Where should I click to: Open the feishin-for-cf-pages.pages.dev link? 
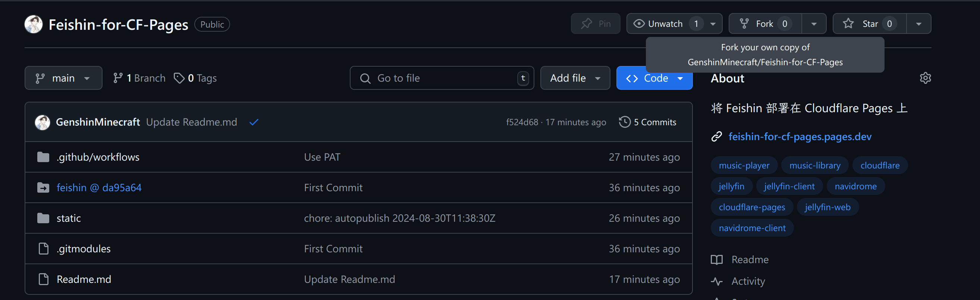[800, 136]
